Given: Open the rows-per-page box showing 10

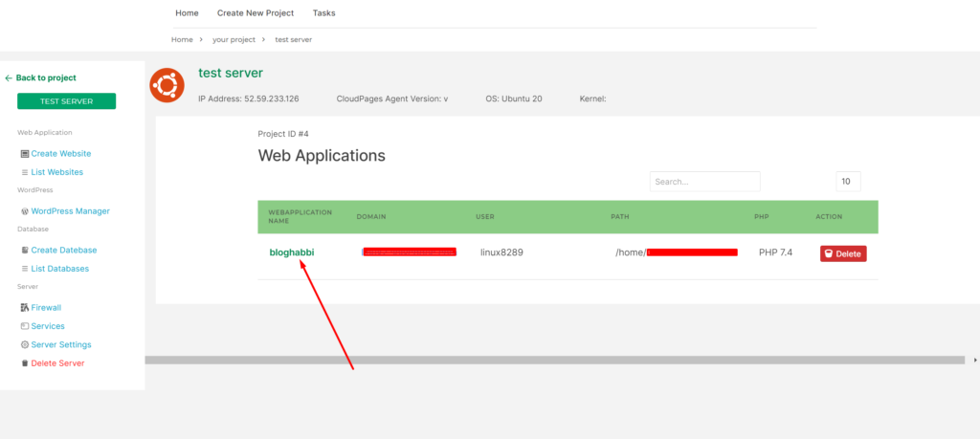Looking at the screenshot, I should pyautogui.click(x=848, y=182).
